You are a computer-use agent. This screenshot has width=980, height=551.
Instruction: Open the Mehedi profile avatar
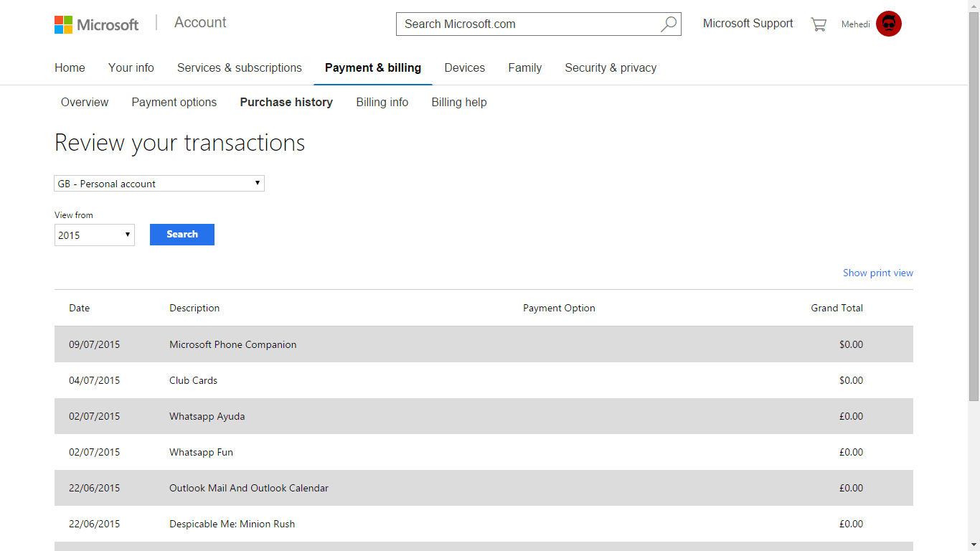889,24
